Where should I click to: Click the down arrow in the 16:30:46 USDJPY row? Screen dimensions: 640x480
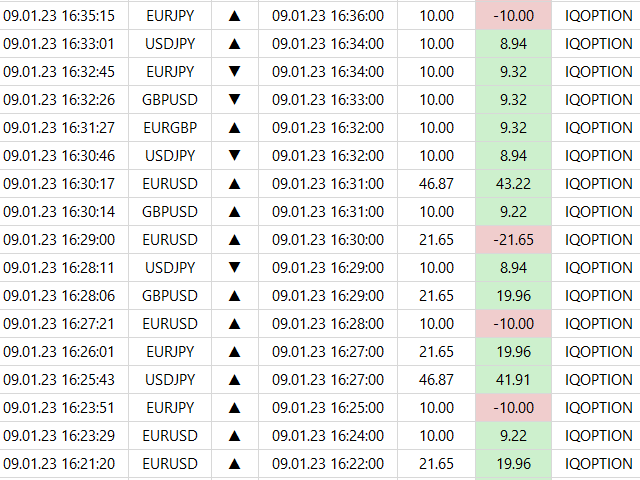[234, 156]
